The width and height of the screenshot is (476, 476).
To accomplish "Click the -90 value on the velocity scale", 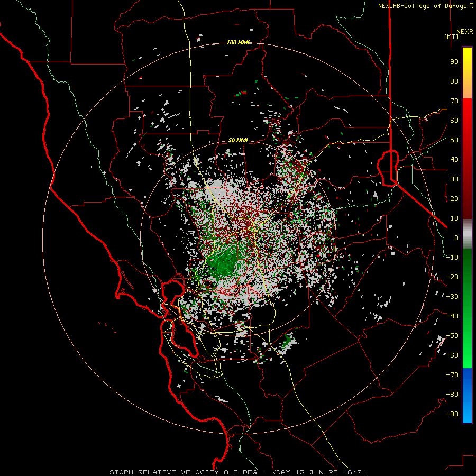I will 452,414.
